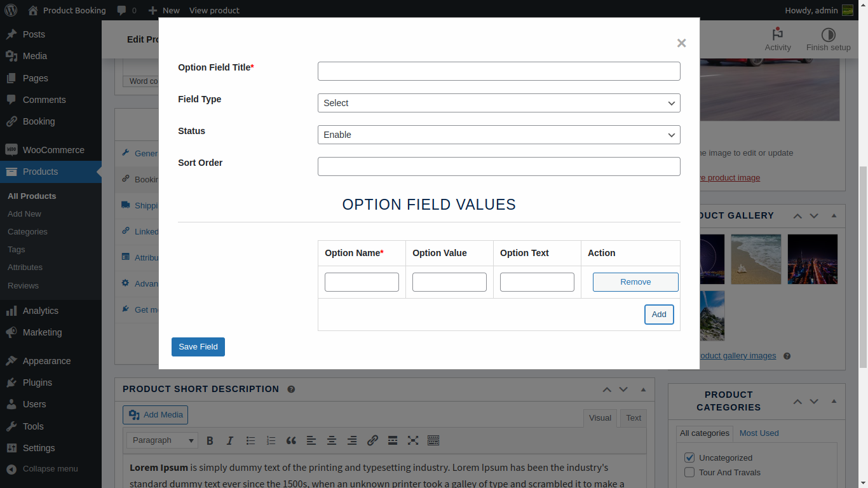Open the Howdy, admin account menu
868x488 pixels.
819,10
